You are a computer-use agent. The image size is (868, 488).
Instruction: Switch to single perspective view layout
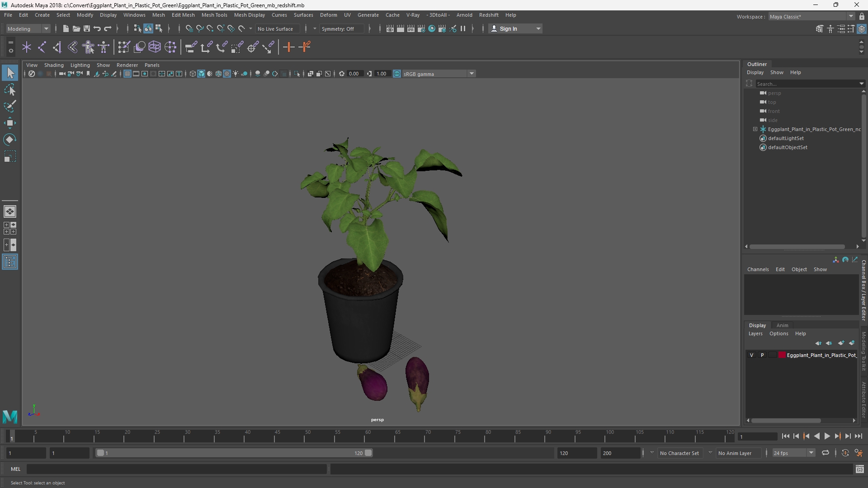10,211
